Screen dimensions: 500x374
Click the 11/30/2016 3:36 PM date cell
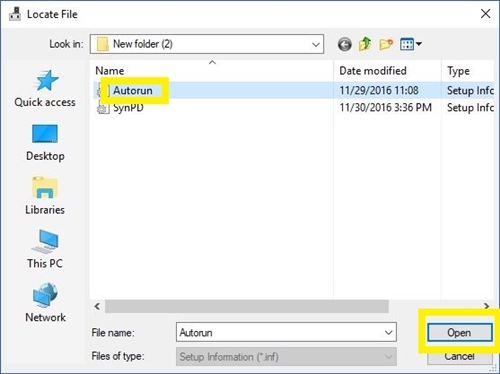click(x=385, y=108)
